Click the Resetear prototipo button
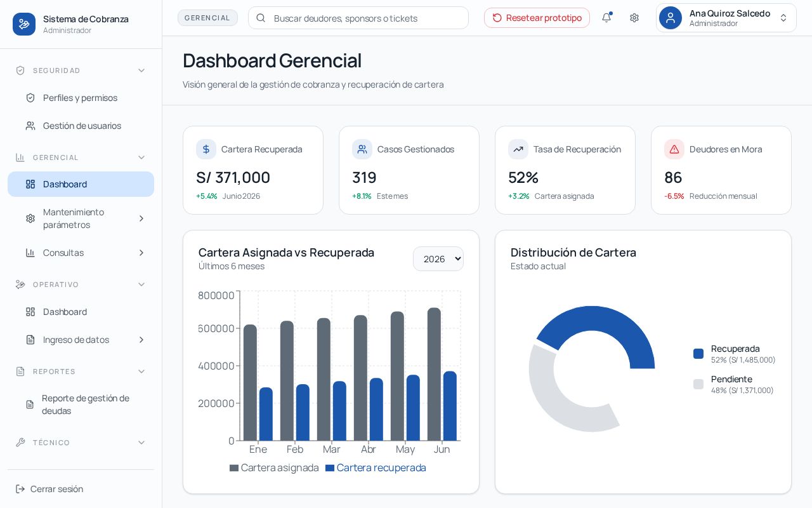This screenshot has width=812, height=508. [537, 18]
